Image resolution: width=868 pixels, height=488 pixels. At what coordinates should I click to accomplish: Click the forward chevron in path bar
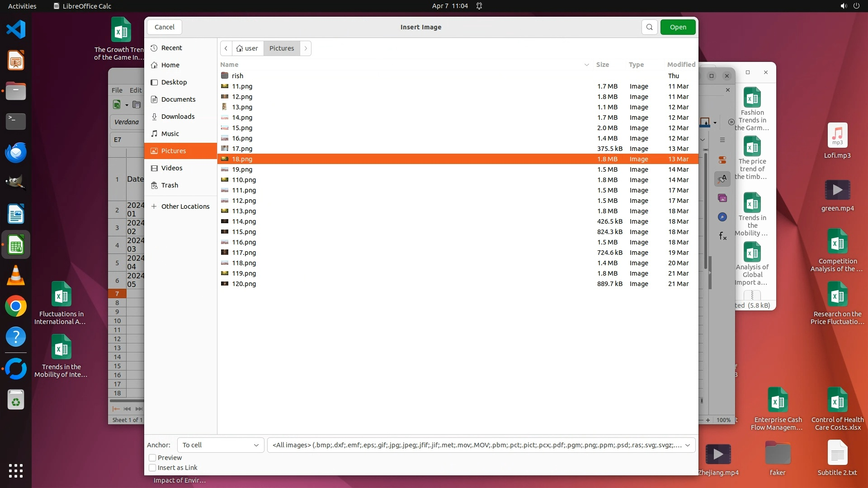tap(306, 48)
